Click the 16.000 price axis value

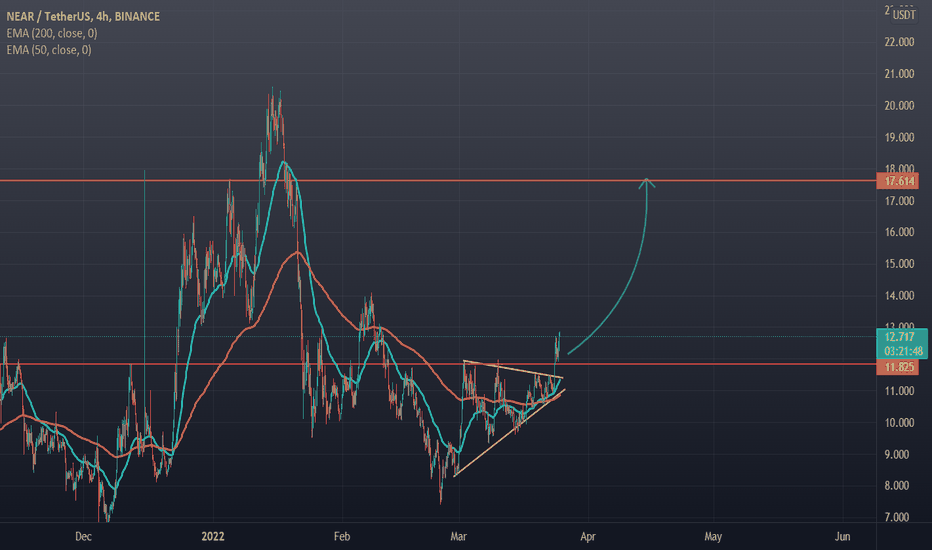tap(899, 232)
